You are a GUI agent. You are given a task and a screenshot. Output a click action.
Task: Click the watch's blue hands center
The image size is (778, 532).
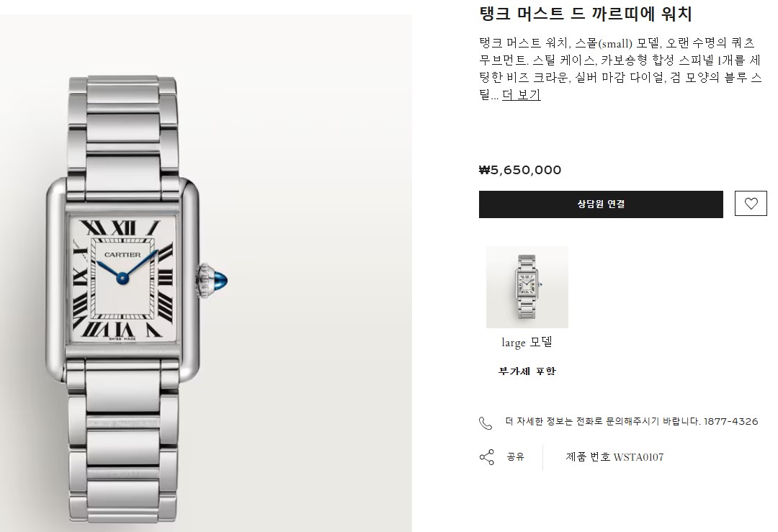click(x=122, y=279)
